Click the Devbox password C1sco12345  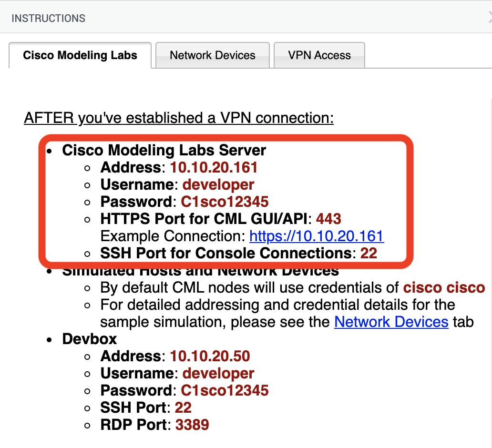[x=225, y=390]
